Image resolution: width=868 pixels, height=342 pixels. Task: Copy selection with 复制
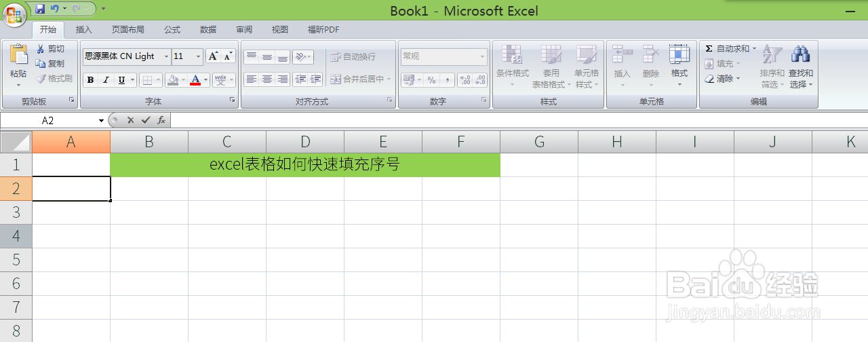click(x=52, y=64)
